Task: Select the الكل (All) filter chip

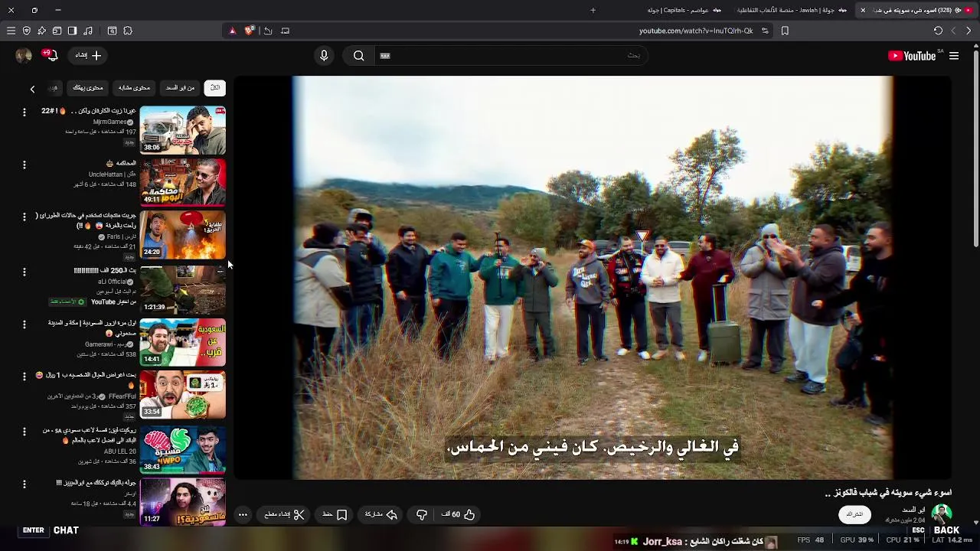Action: coord(215,88)
